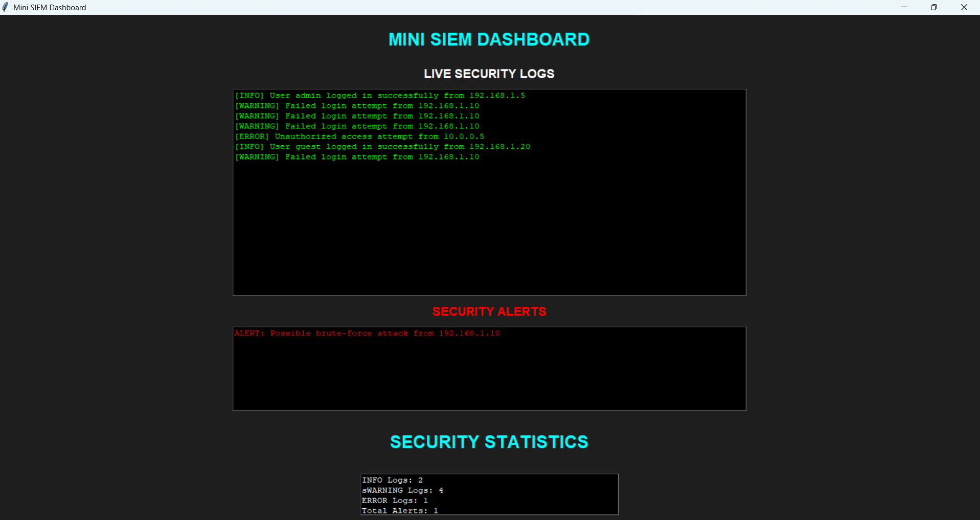Screen dimensions: 980x520
Task: Select the WARNING line directly below admin login
Action: [357, 106]
